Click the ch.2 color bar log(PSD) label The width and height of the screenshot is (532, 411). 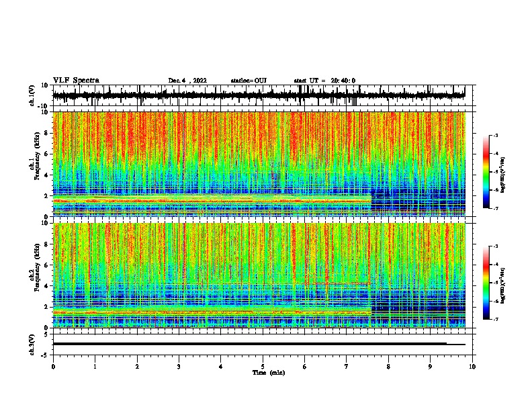tap(502, 285)
